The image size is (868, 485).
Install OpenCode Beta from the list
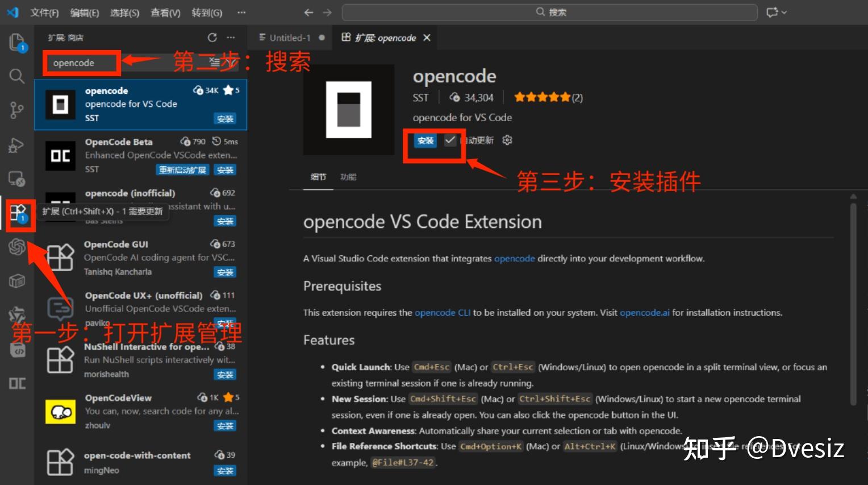click(225, 170)
